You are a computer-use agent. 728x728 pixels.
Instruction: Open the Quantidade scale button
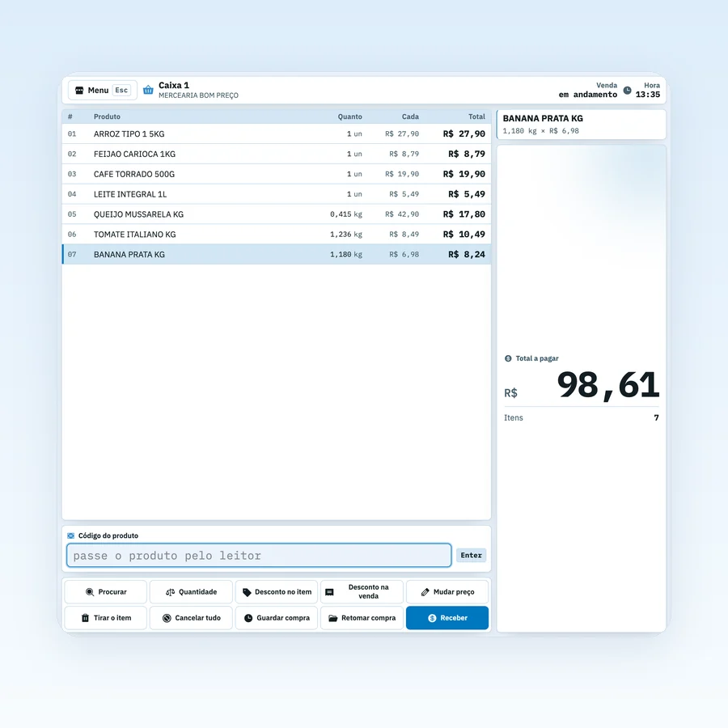(191, 592)
